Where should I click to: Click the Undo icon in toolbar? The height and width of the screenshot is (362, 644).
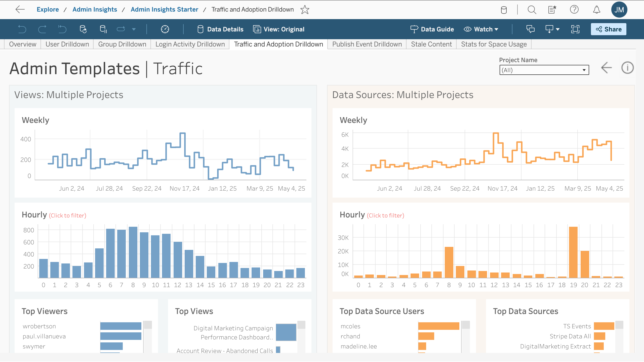point(22,29)
